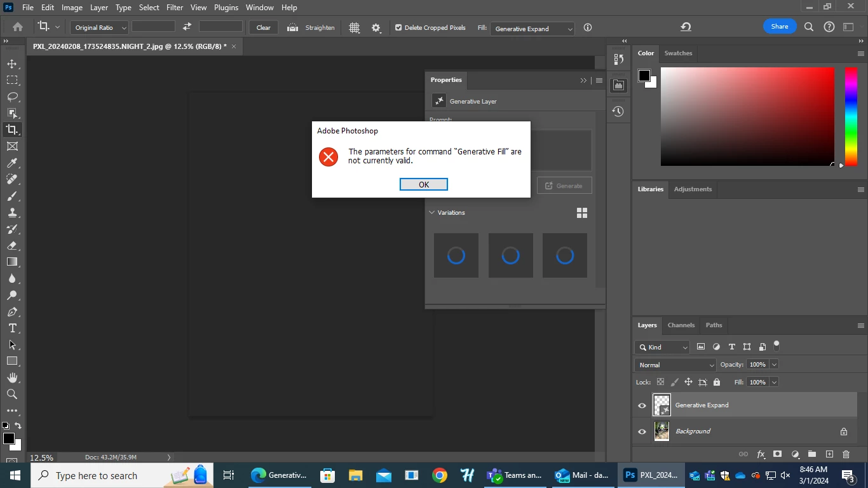Screen dimensions: 868x488
Task: Open the History panel icon
Action: pyautogui.click(x=618, y=111)
